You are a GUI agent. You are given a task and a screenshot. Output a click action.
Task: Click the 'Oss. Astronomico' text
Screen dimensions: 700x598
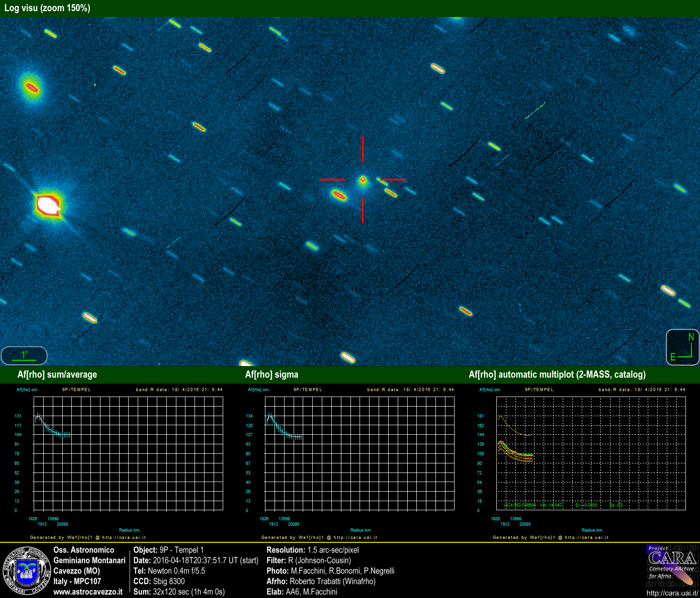[84, 550]
